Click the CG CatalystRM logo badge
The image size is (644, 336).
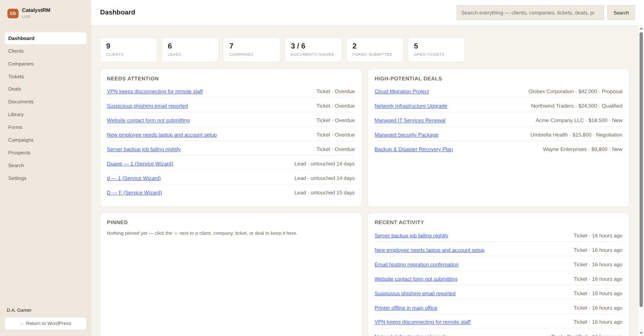[x=13, y=14]
